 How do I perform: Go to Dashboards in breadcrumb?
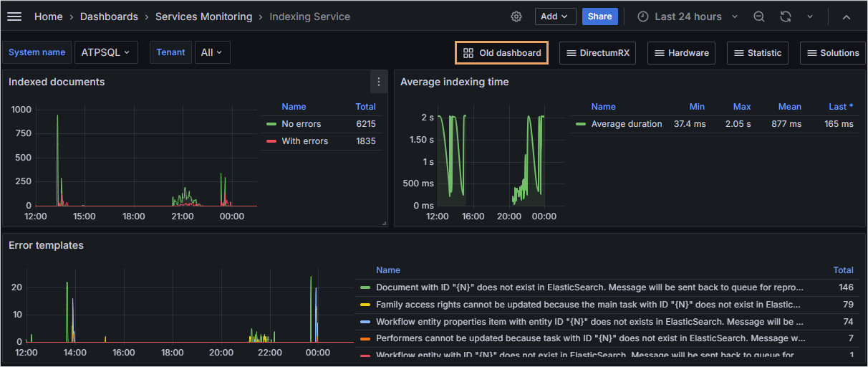click(x=109, y=16)
